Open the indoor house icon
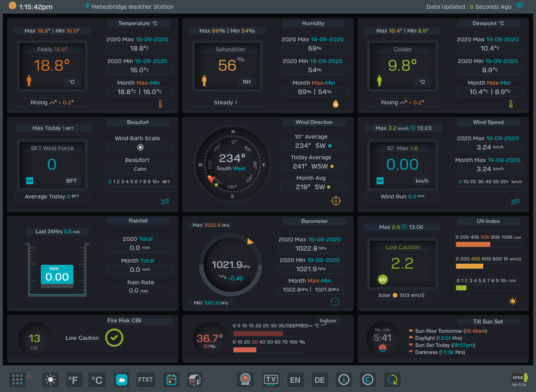 [195, 379]
